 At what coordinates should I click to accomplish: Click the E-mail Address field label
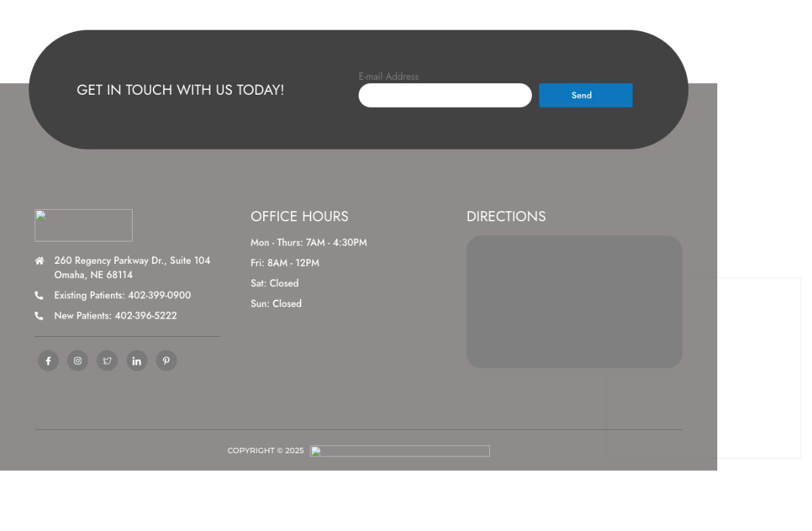point(388,76)
